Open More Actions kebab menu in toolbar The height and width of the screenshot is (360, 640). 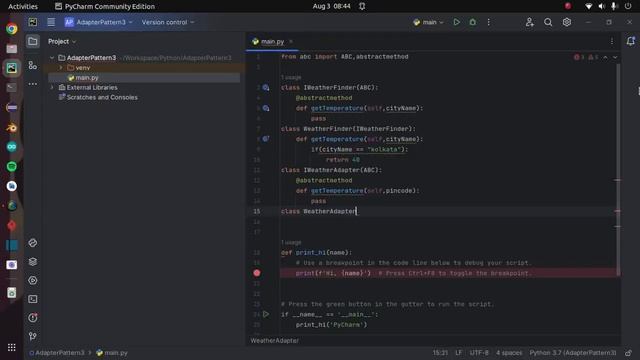click(489, 22)
